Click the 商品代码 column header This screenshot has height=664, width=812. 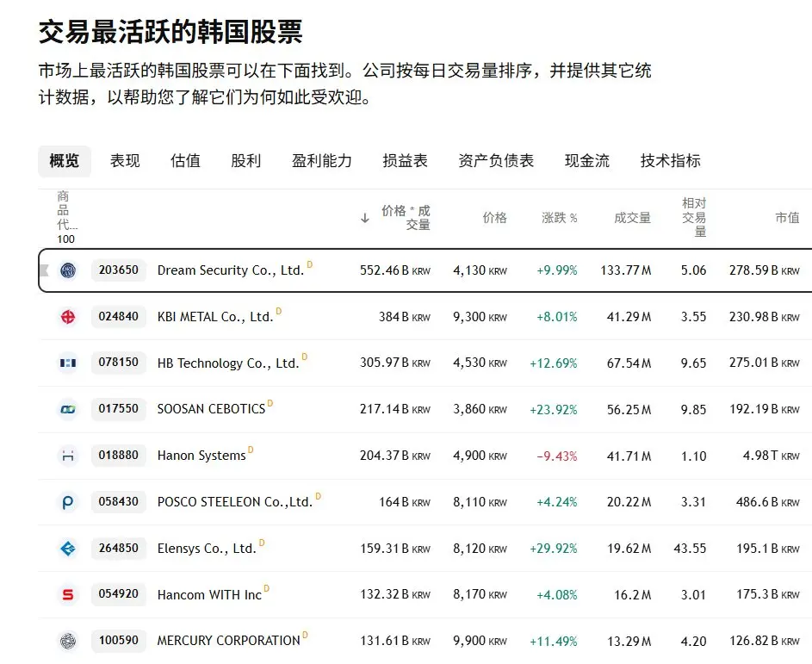coord(66,211)
